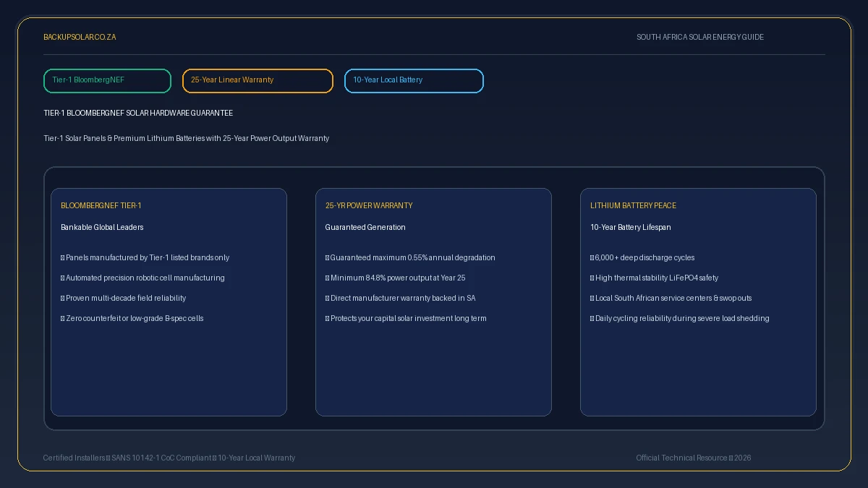This screenshot has height=488, width=868.
Task: Click the South Africa Solar Energy Guide label
Action: click(x=700, y=37)
